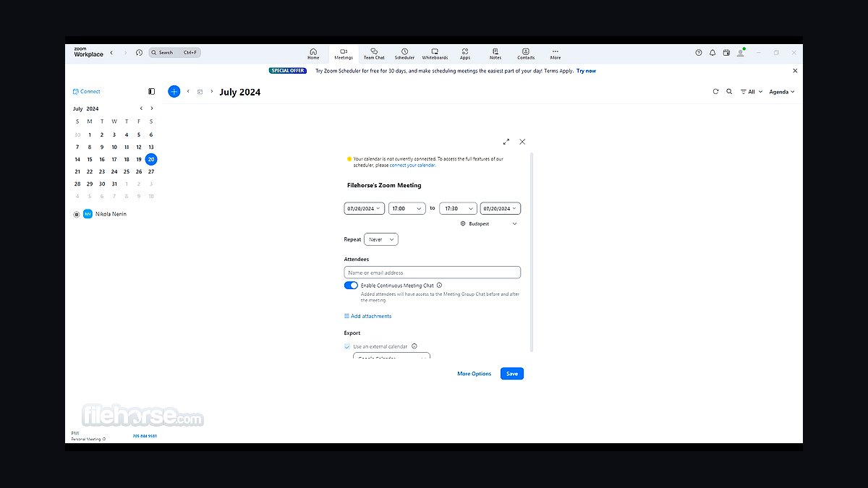
Task: Open the Repeat Never dropdown
Action: point(381,239)
